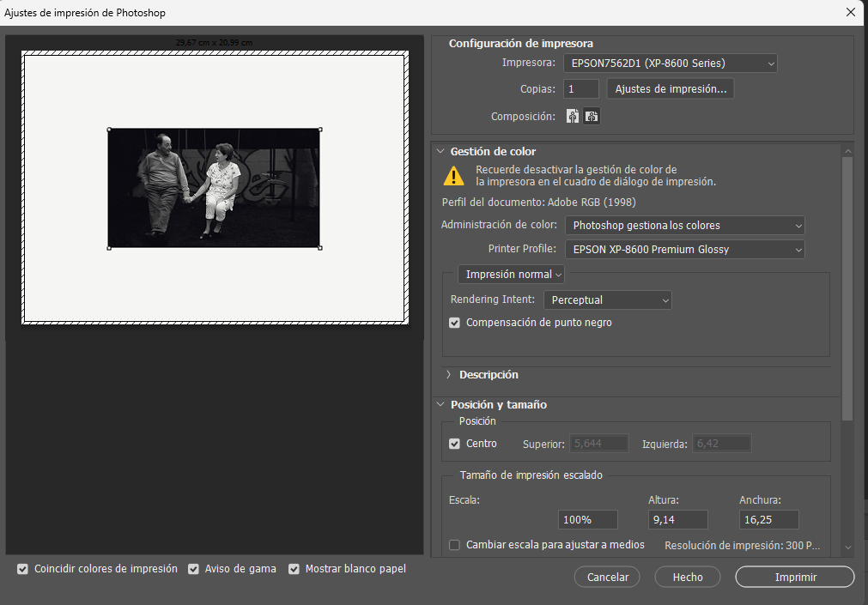Open the Rendering Intent dropdown
The height and width of the screenshot is (605, 868).
pyautogui.click(x=607, y=299)
